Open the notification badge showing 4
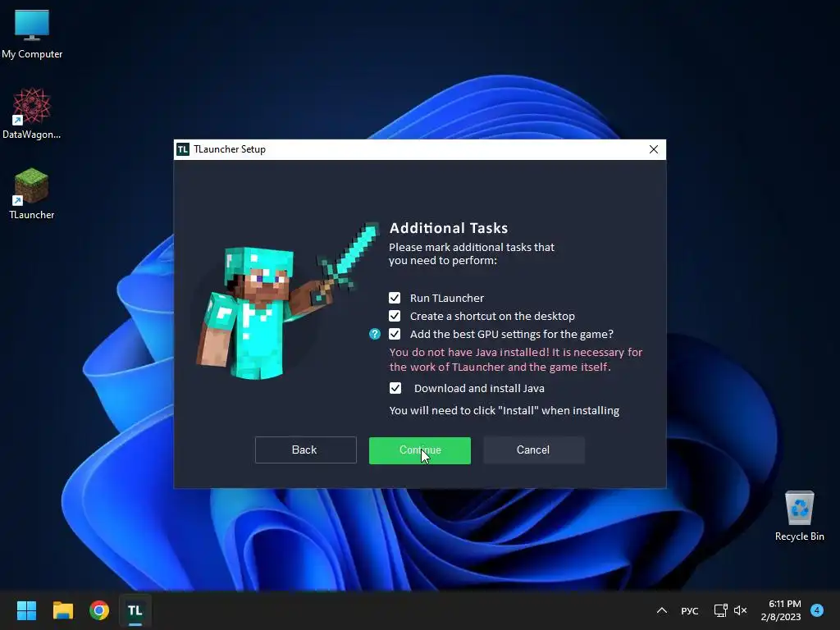Image resolution: width=840 pixels, height=630 pixels. pos(817,610)
